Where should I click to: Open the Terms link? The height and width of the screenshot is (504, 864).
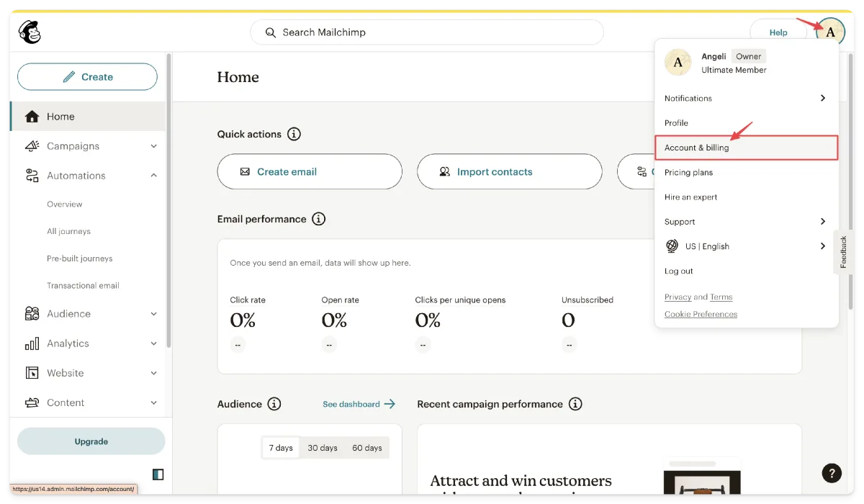[721, 297]
